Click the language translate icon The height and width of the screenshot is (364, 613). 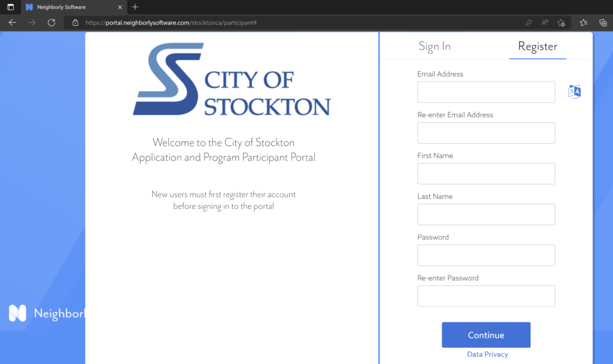click(x=574, y=92)
